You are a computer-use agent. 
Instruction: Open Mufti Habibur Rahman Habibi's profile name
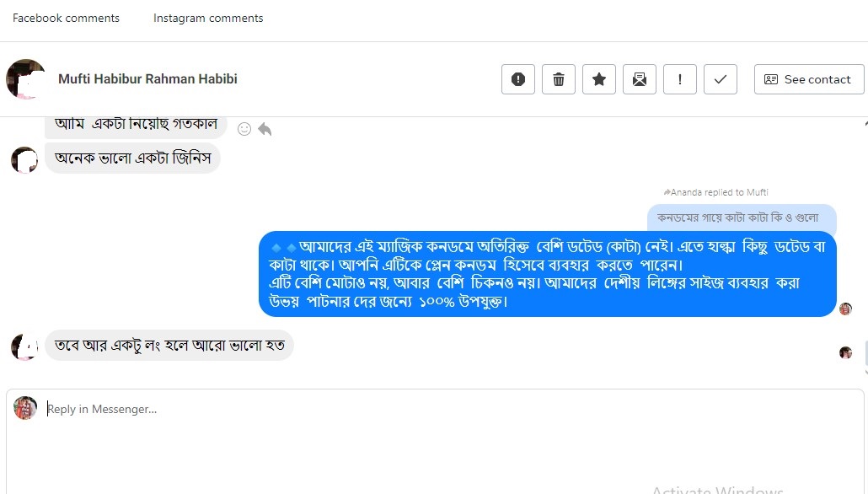click(147, 78)
